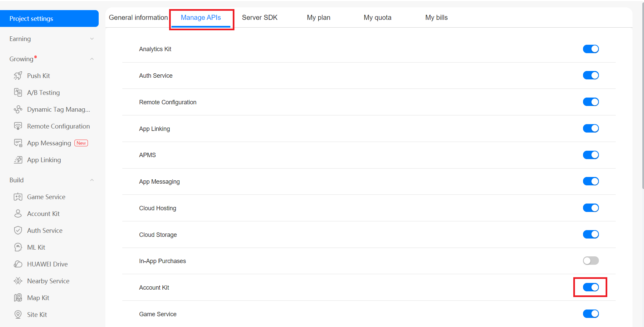Click the Cloud Hosting API label
644x327 pixels.
[x=158, y=208]
